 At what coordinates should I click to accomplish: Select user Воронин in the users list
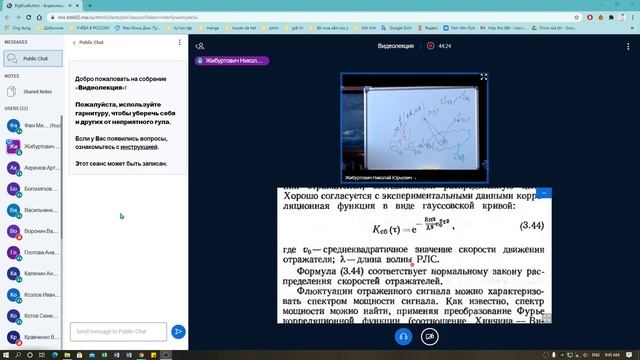(x=33, y=231)
